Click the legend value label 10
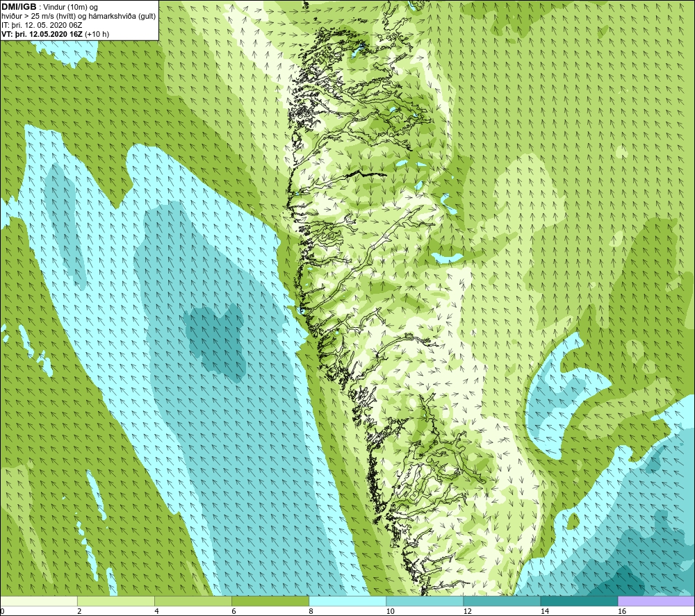Screen dimensions: 695x616 coord(390,612)
